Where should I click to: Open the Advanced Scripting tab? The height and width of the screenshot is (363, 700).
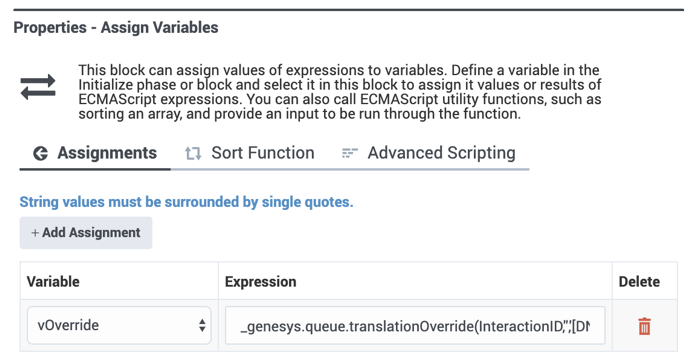pyautogui.click(x=428, y=153)
